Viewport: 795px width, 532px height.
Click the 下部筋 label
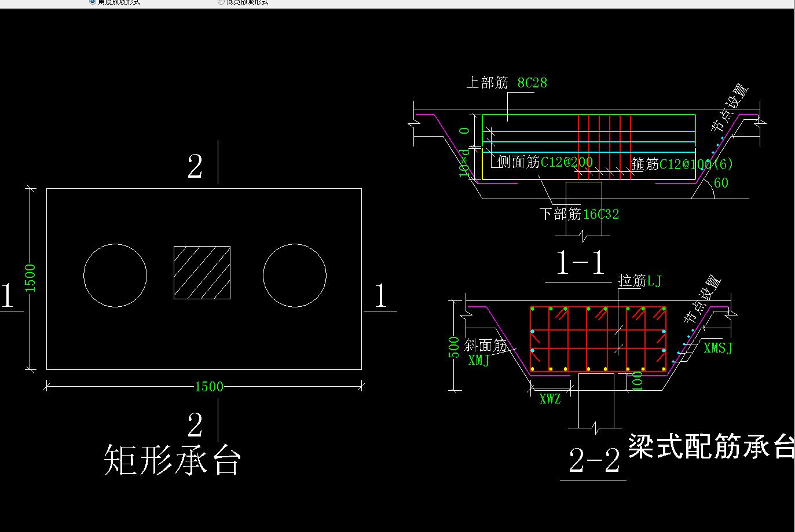point(560,214)
